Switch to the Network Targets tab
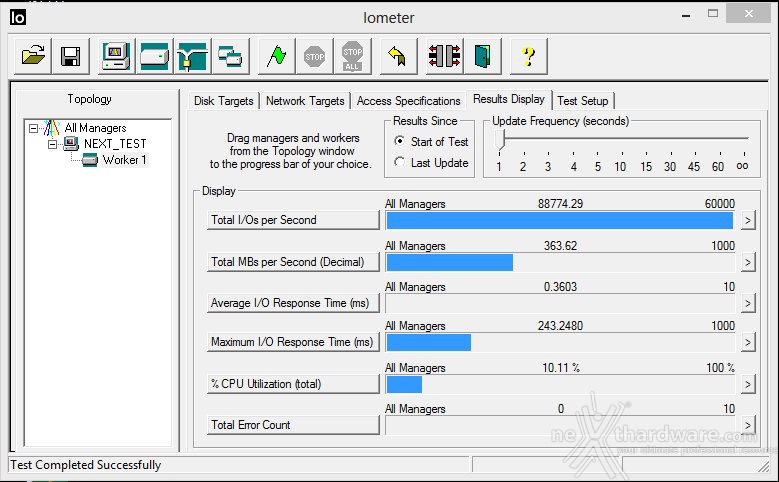Screen dimensions: 779x482 point(305,101)
